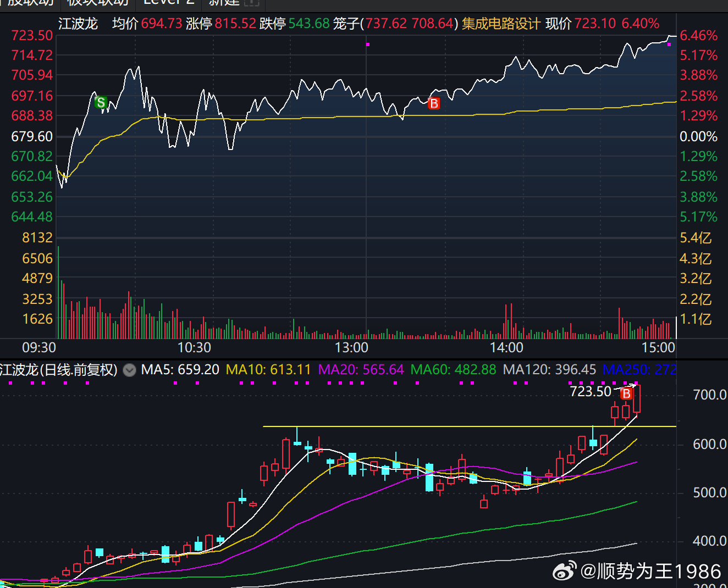Select the MA5: 659.20 indicator label
This screenshot has width=728, height=588.
[x=180, y=370]
